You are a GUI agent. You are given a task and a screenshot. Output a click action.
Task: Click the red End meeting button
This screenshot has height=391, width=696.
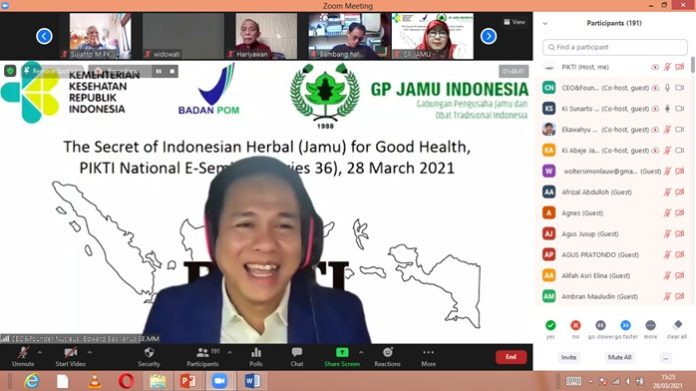coord(511,357)
